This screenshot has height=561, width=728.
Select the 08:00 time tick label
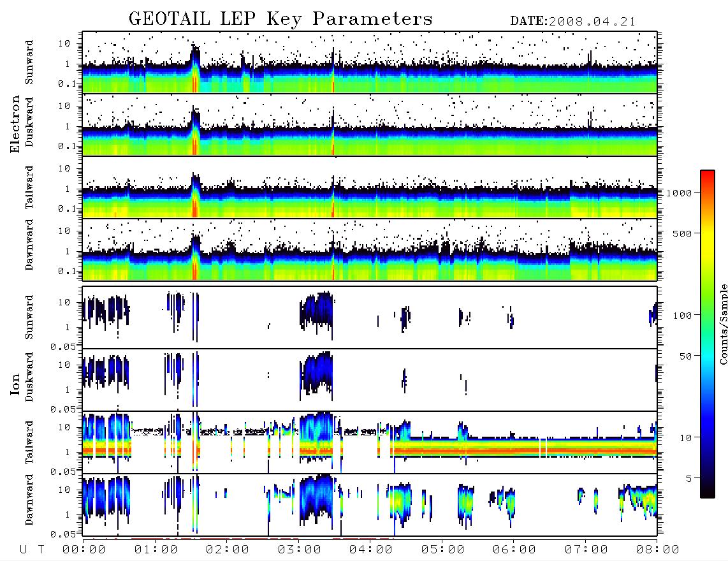(x=658, y=550)
